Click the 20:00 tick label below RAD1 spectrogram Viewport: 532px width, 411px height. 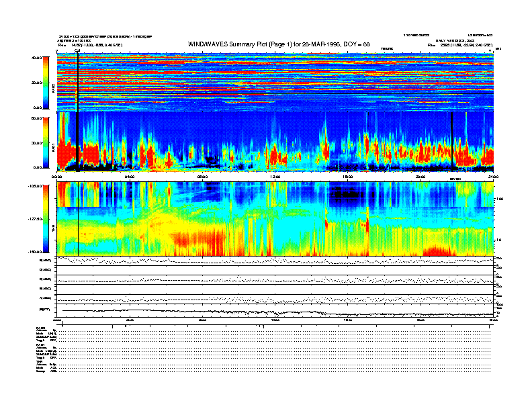click(x=420, y=177)
